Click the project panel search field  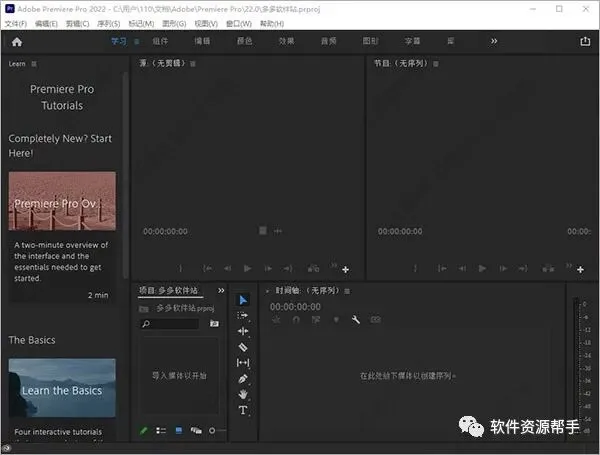(170, 324)
